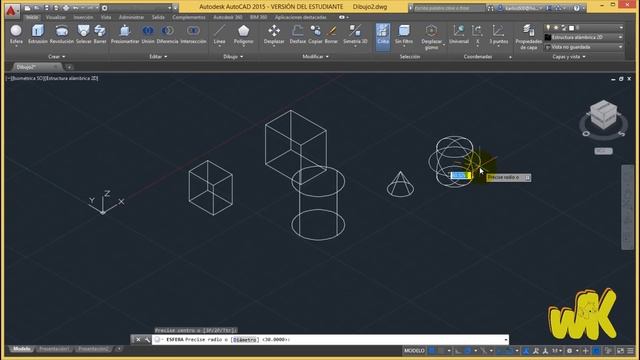
Task: Add a new drawing tab
Action: [x=69, y=67]
